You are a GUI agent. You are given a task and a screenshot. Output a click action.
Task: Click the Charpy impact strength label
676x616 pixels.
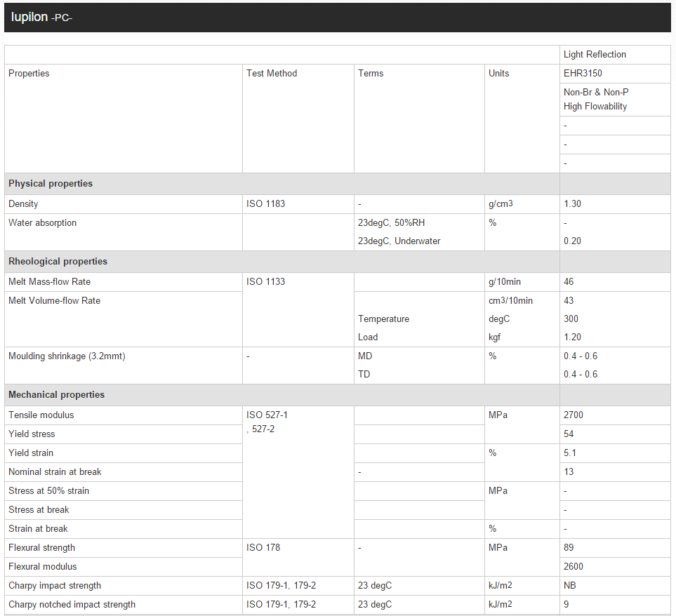[x=55, y=585]
